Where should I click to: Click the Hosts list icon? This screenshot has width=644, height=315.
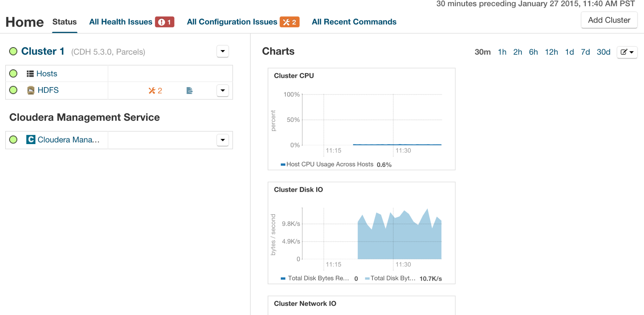click(x=30, y=74)
